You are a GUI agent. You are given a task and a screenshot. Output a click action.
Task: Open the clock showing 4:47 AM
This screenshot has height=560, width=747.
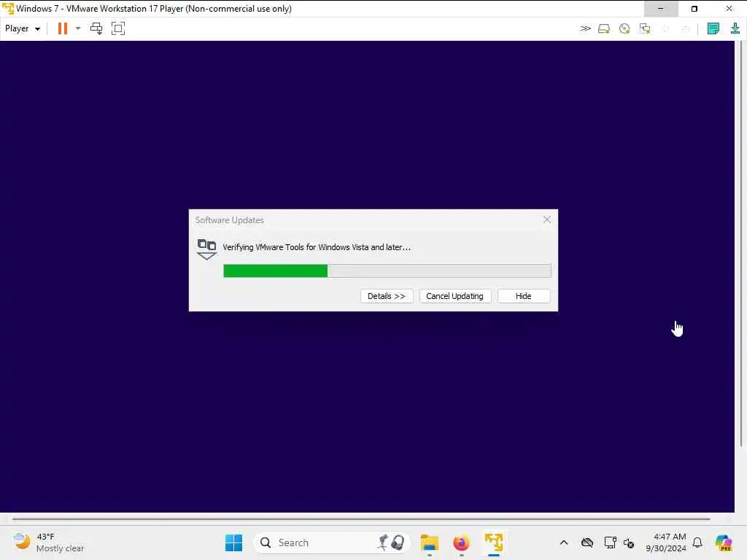[x=666, y=542]
